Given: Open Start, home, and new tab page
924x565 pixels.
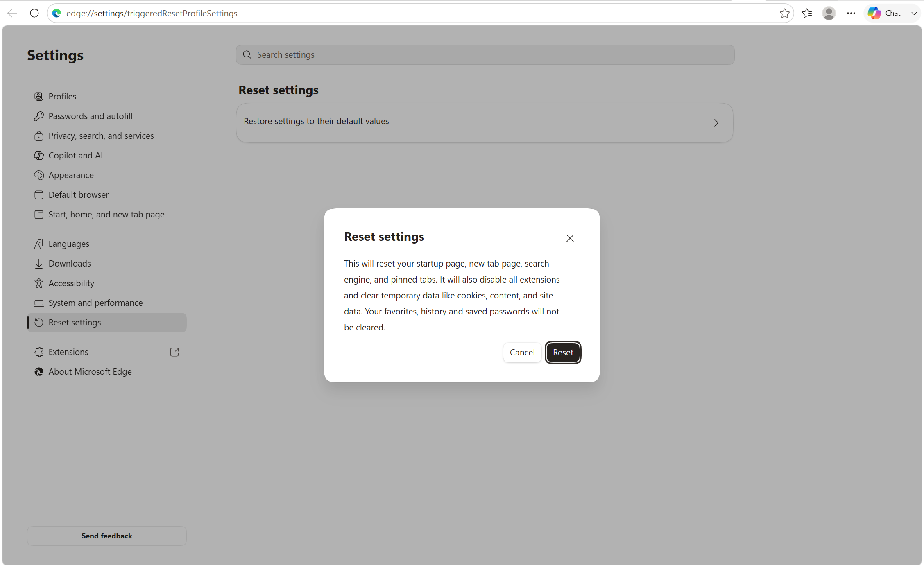Looking at the screenshot, I should click(x=107, y=215).
